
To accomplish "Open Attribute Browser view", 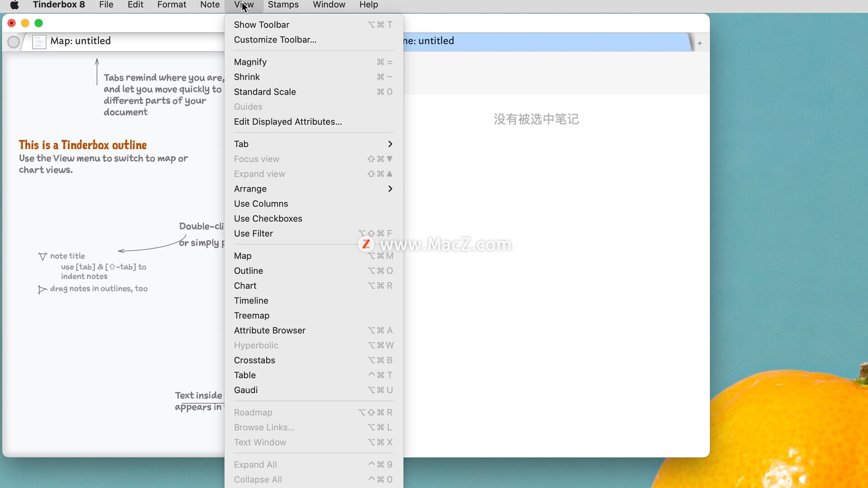I will [313, 330].
